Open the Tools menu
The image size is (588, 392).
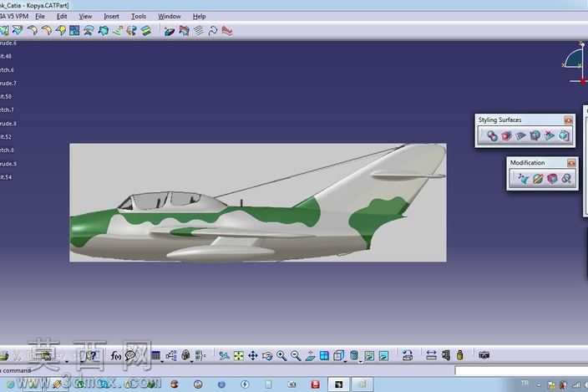click(139, 17)
